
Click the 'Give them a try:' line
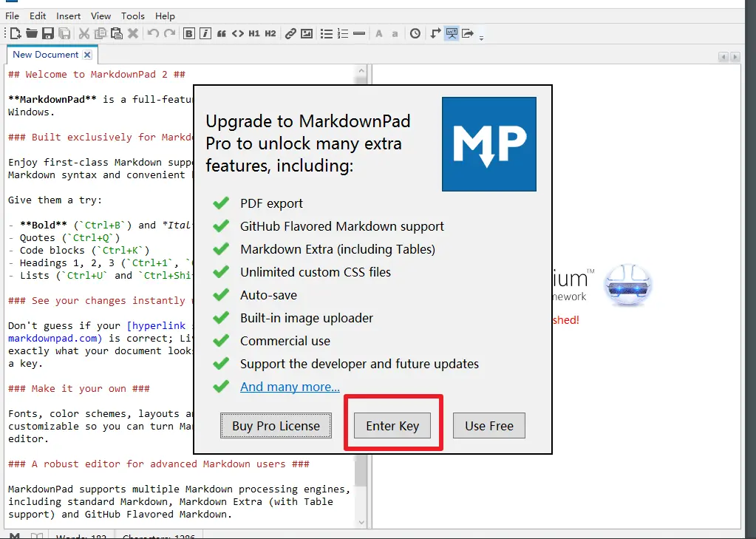tap(55, 200)
